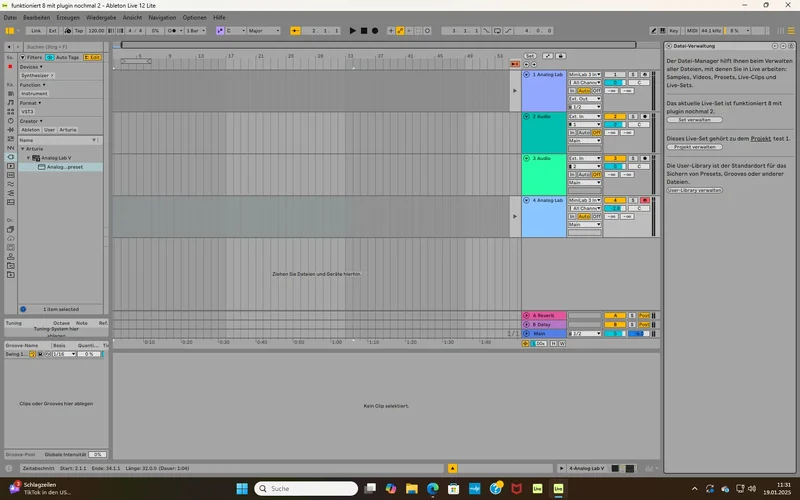The image size is (800, 500).
Task: Click the Tap tempo button
Action: 79,31
